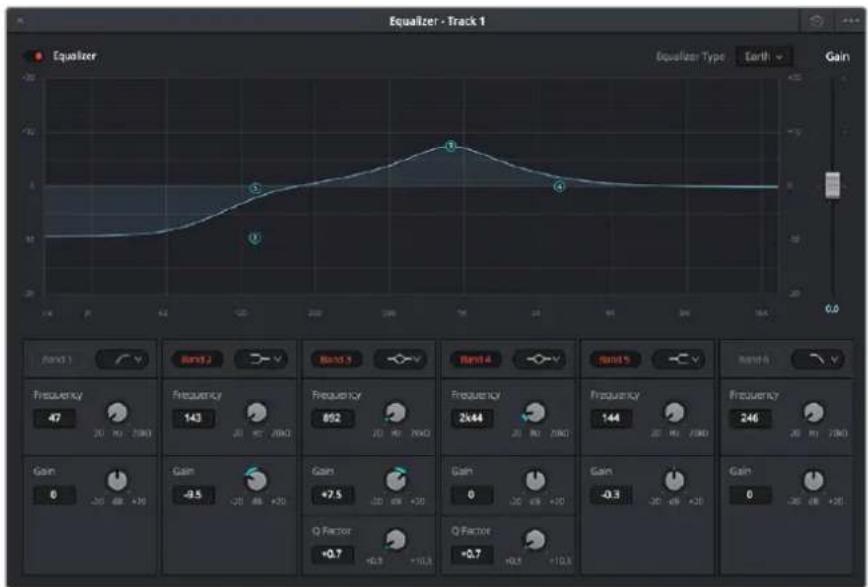The height and width of the screenshot is (587, 868).
Task: Open Band 3 bell filter type dropdown
Action: [401, 359]
